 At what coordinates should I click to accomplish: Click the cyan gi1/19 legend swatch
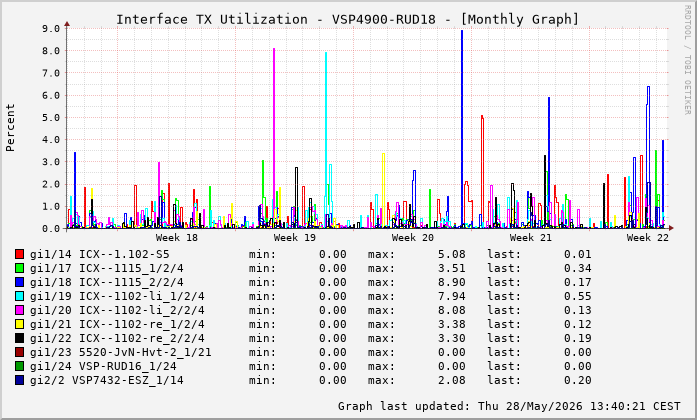20,296
